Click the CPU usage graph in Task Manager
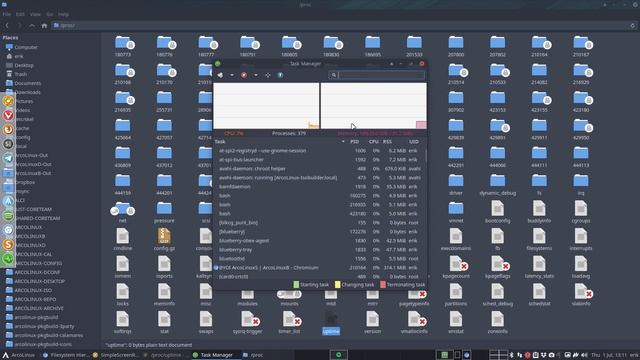Viewport: 640px width, 360px height. pos(266,106)
